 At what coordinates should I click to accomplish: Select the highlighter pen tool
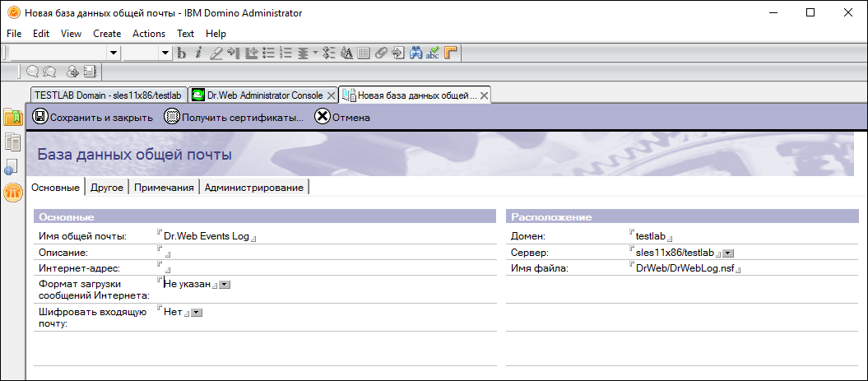216,53
